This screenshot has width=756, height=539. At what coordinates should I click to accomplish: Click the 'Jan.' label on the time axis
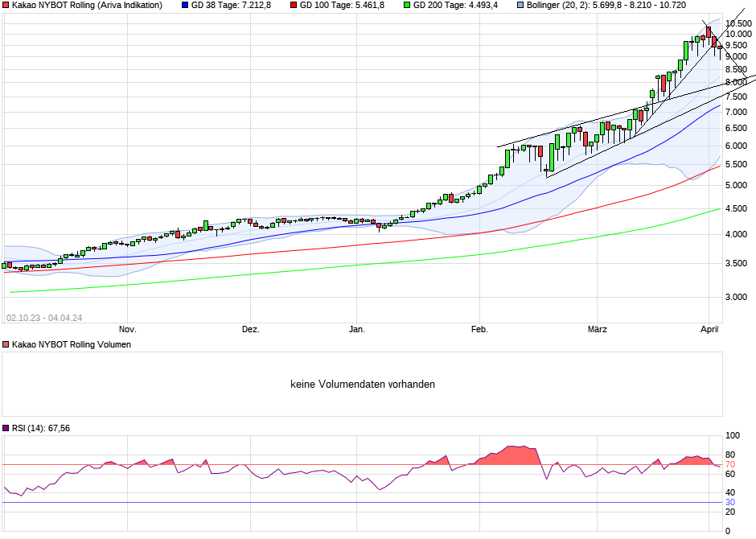[x=357, y=329]
